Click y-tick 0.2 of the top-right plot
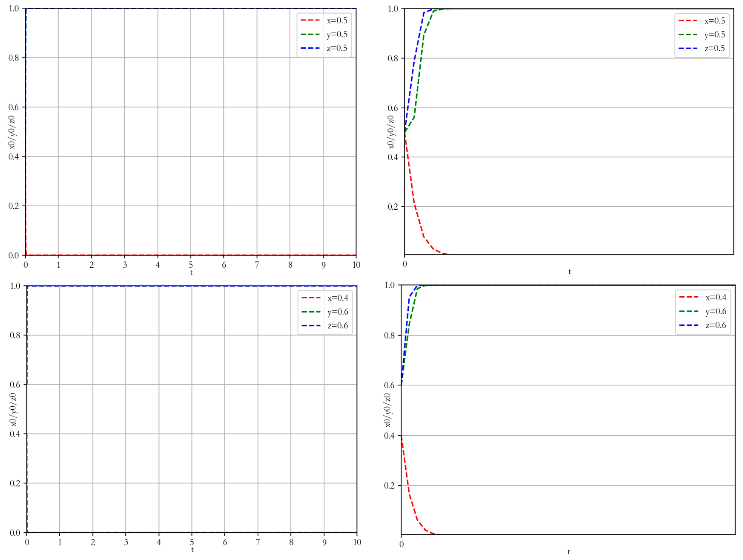 click(x=393, y=207)
